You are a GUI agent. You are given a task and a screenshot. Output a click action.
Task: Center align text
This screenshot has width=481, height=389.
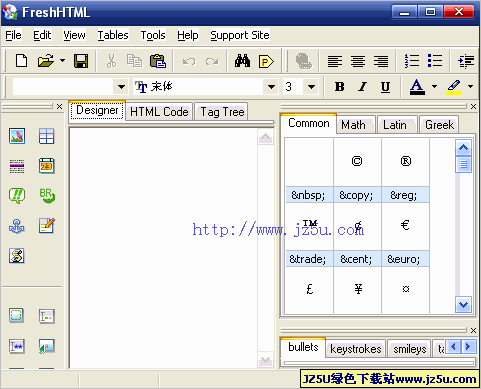click(358, 61)
